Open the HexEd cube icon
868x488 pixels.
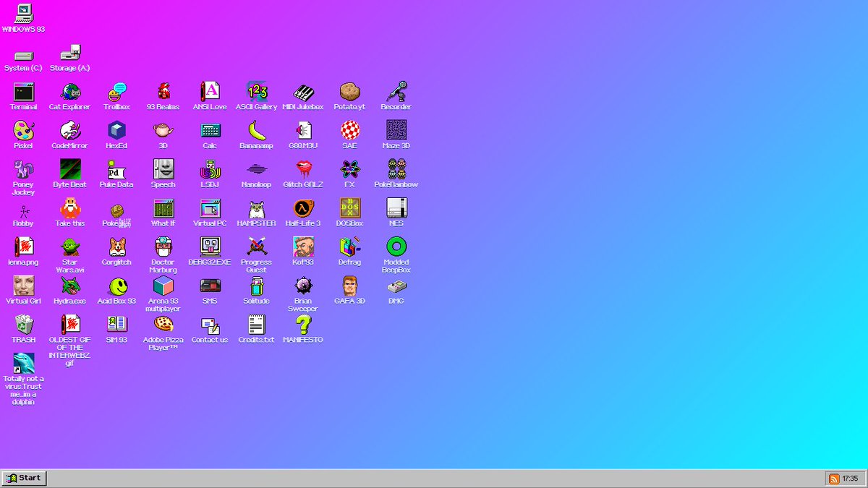(x=116, y=130)
